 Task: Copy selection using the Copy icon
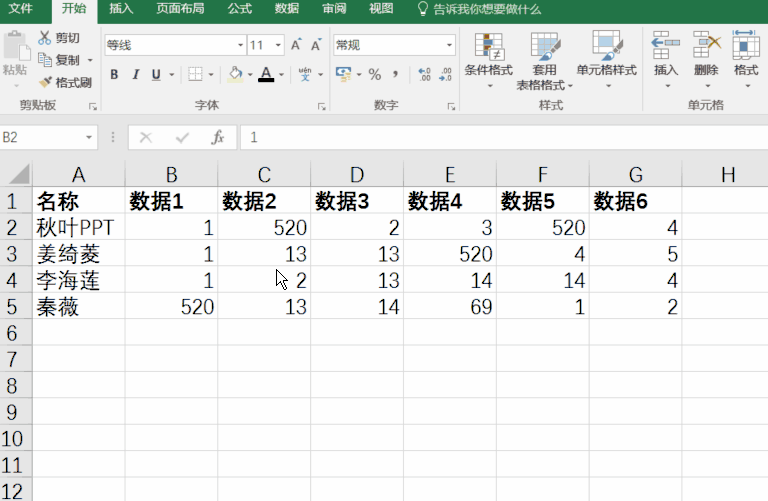pyautogui.click(x=45, y=60)
